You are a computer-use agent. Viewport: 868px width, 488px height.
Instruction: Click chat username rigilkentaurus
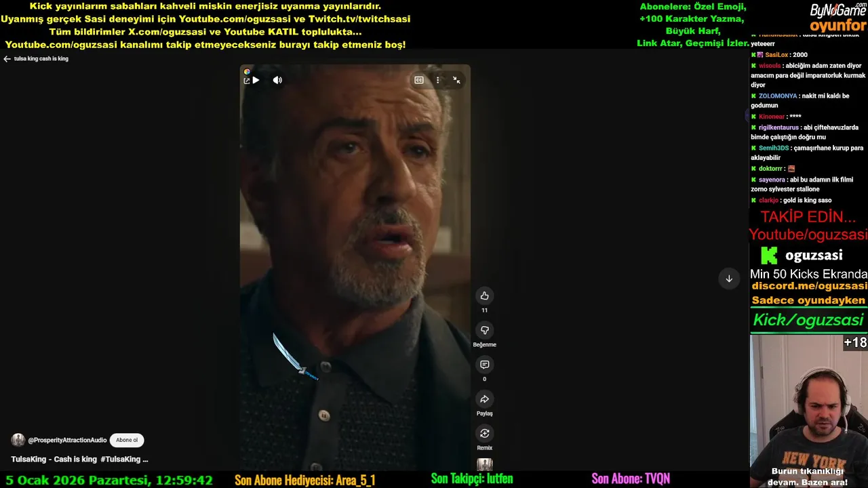pyautogui.click(x=778, y=127)
